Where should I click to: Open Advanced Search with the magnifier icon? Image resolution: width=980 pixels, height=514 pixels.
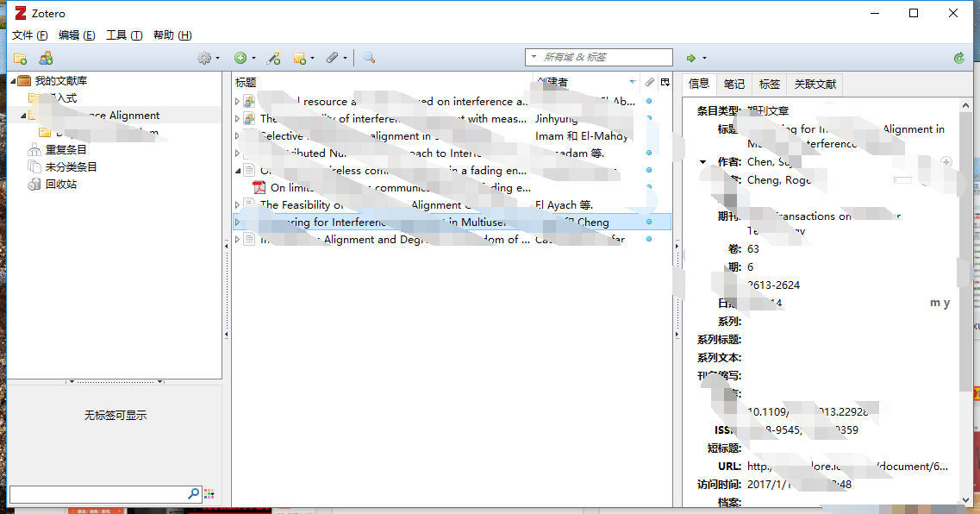point(370,58)
